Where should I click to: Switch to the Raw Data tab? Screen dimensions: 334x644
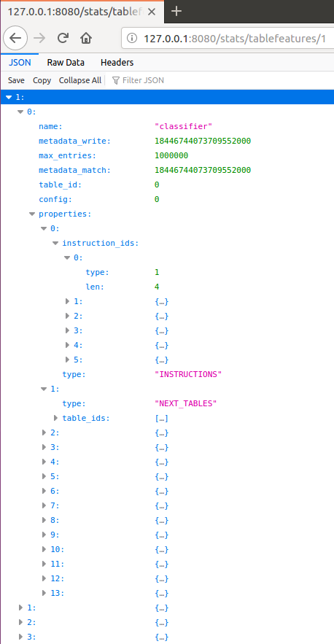coord(66,63)
